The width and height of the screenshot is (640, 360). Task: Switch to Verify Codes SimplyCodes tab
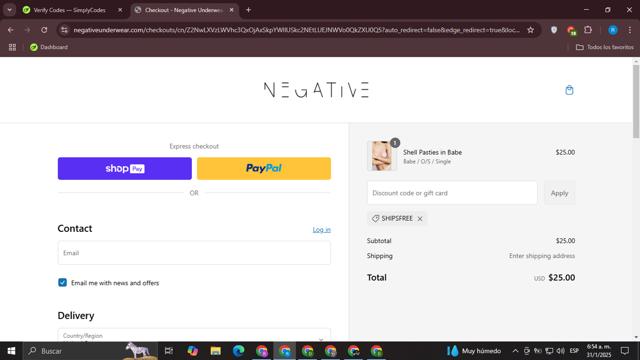coord(69,10)
